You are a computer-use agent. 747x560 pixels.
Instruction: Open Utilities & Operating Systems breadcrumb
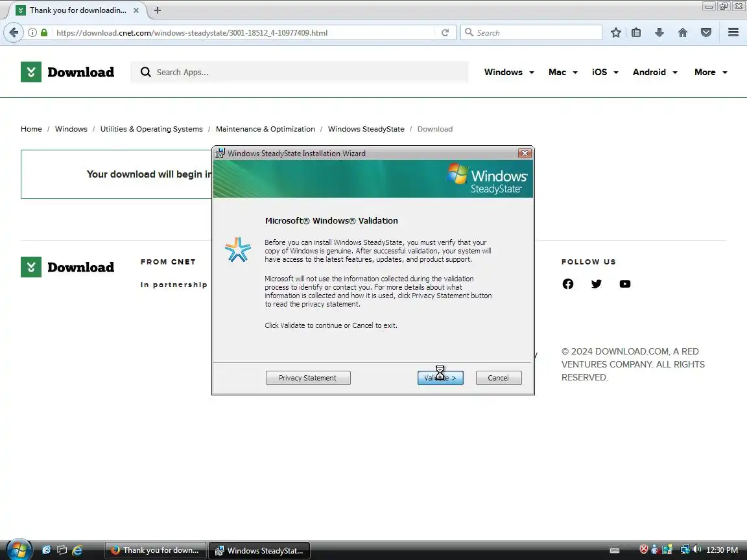152,129
